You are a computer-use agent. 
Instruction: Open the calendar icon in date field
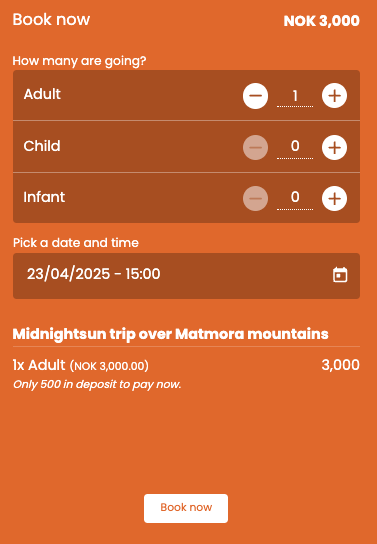(x=340, y=275)
